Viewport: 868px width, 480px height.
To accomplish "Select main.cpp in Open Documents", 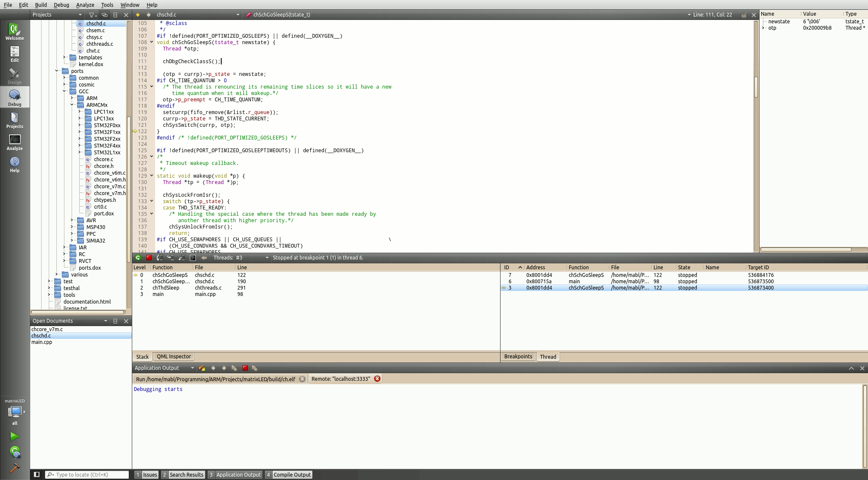I will point(42,342).
